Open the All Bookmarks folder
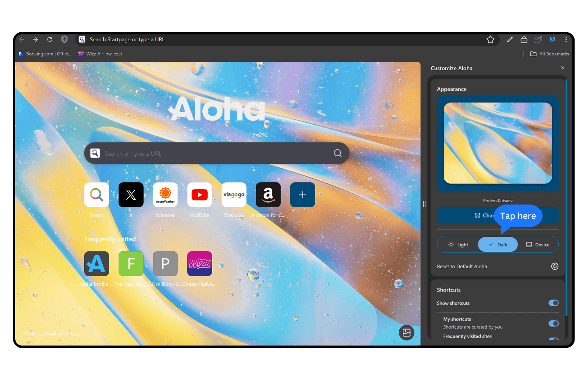The height and width of the screenshot is (380, 588). (x=550, y=54)
